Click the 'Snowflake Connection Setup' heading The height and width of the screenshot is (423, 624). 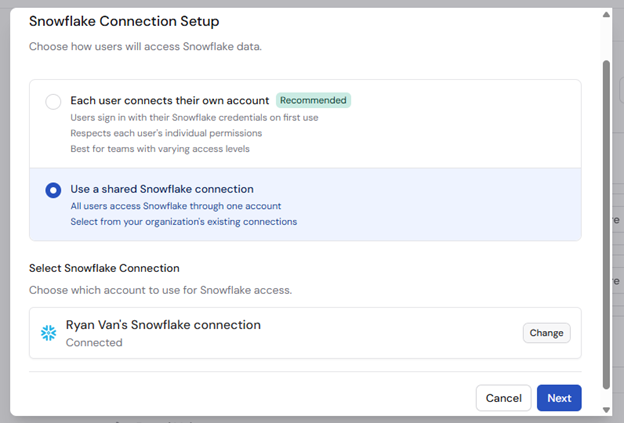coord(124,21)
